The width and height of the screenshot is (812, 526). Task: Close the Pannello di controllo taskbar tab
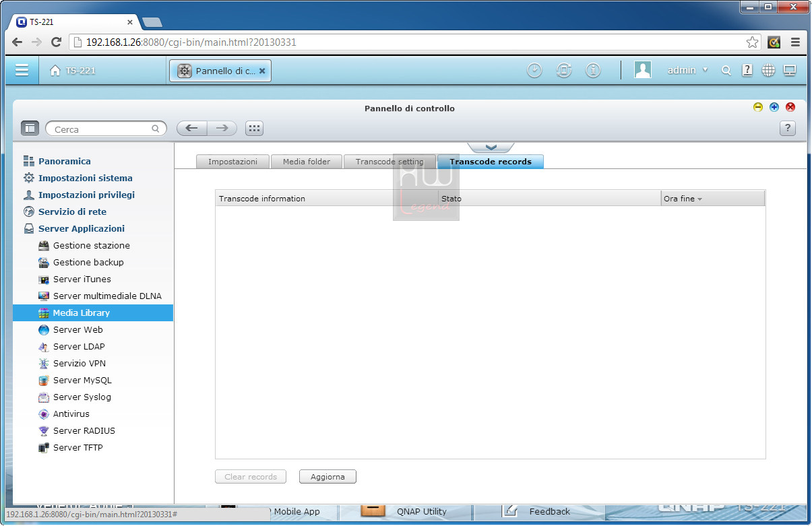click(x=262, y=71)
